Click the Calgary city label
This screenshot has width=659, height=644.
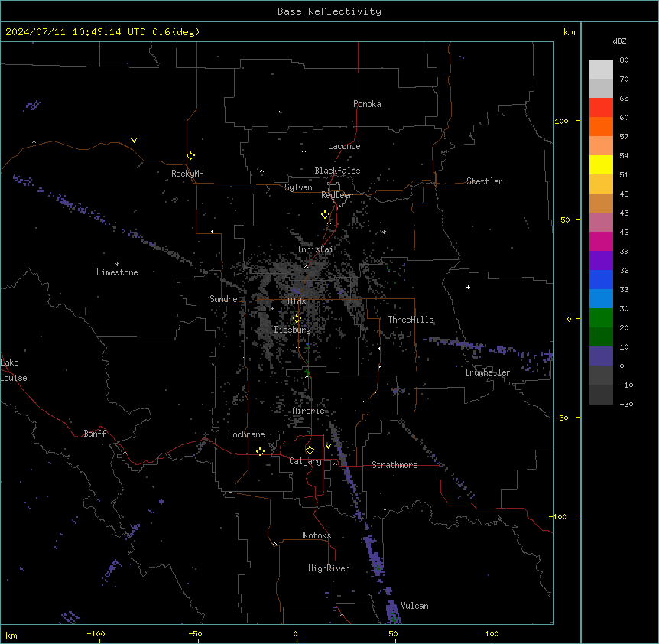[x=306, y=461]
